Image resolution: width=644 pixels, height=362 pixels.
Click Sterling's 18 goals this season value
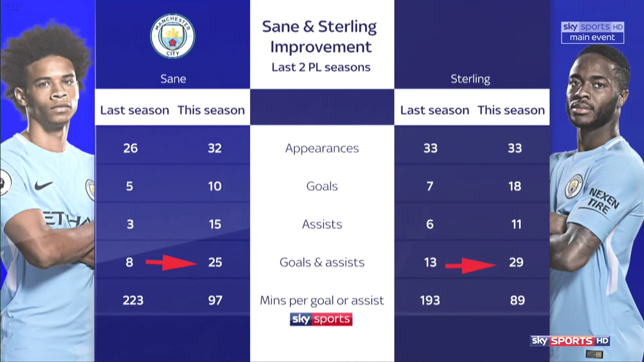515,186
